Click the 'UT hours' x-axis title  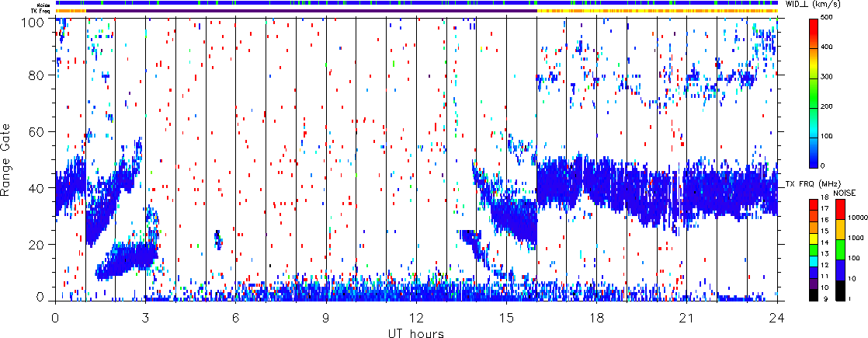point(415,333)
